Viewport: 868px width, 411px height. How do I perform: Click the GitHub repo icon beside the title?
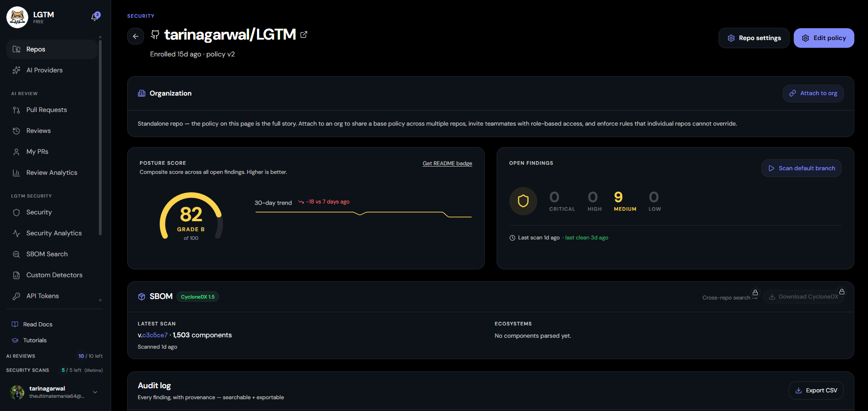155,35
